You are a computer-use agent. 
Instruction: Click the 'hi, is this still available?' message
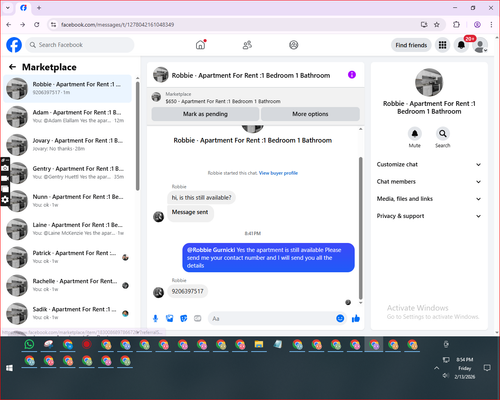click(x=201, y=198)
